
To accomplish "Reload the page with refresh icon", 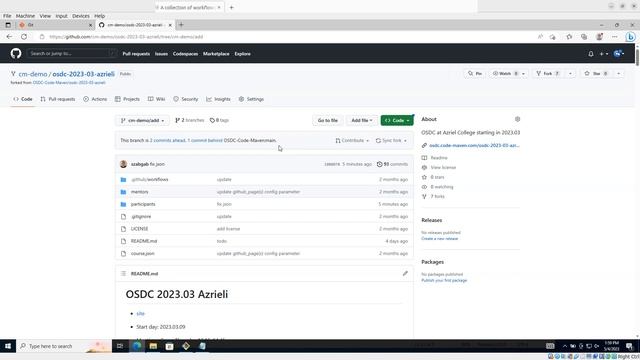I will [x=24, y=37].
